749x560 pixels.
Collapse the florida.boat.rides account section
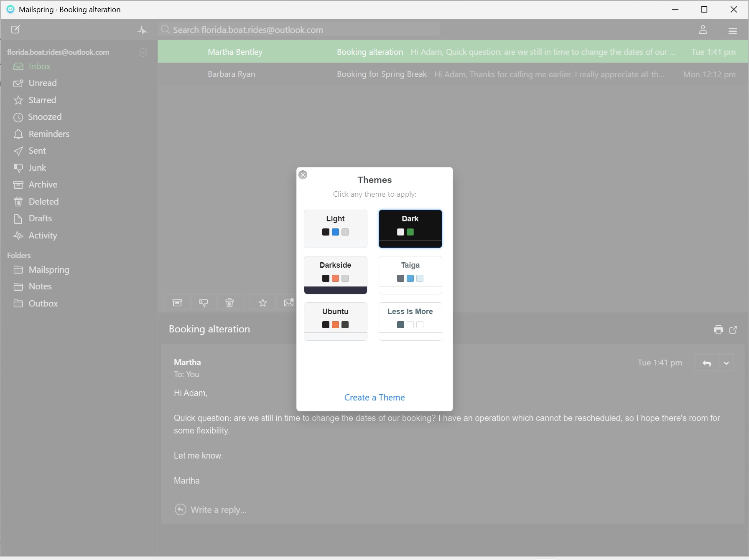pyautogui.click(x=143, y=52)
